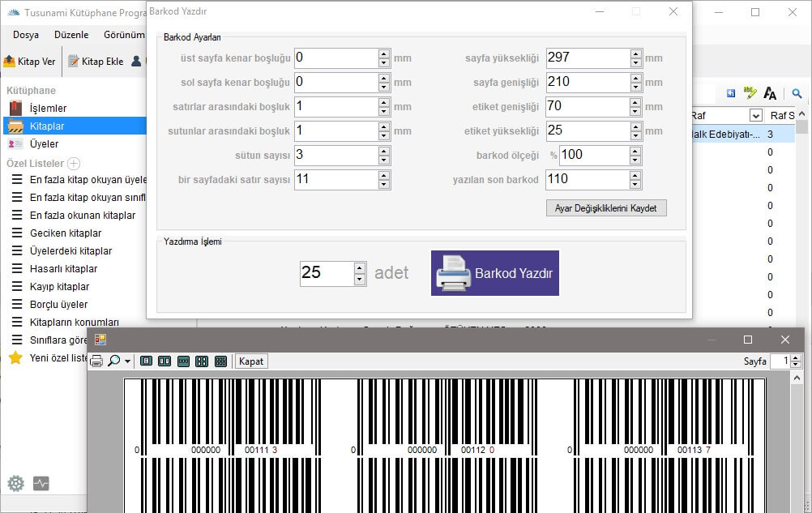Show four pages layout in print preview
This screenshot has height=513, width=812.
pos(202,361)
